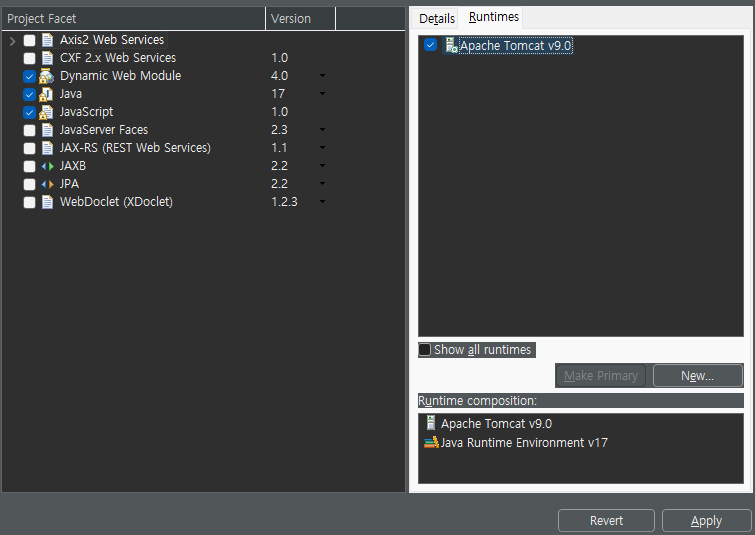
Task: Click the Version column header
Action: pos(300,19)
